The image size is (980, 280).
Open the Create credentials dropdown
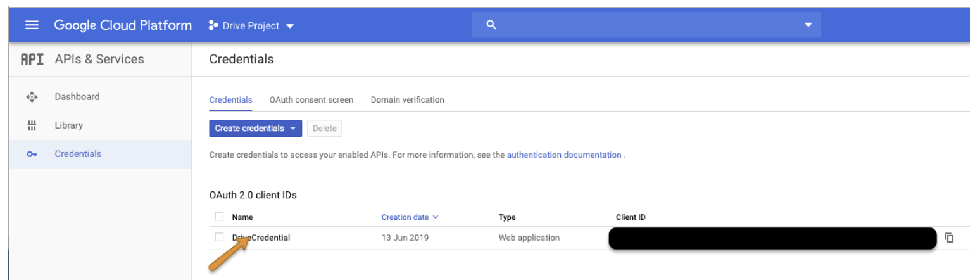255,129
